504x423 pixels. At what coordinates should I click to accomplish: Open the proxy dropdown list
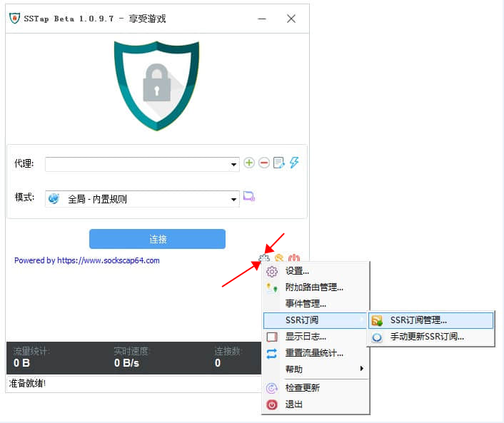pyautogui.click(x=142, y=165)
